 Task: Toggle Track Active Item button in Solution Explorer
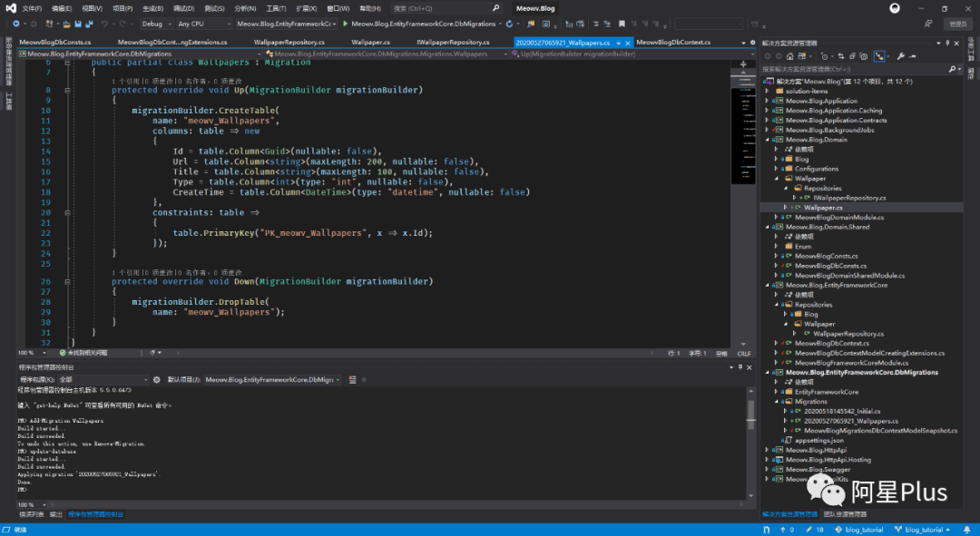click(x=880, y=56)
